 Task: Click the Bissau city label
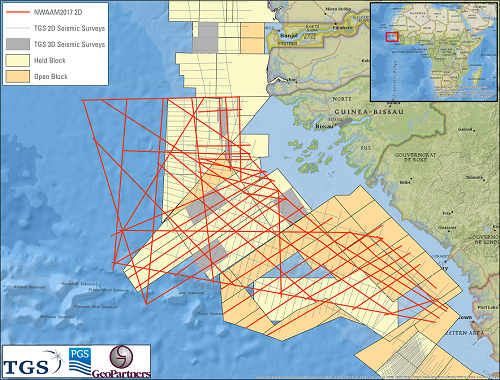click(324, 126)
